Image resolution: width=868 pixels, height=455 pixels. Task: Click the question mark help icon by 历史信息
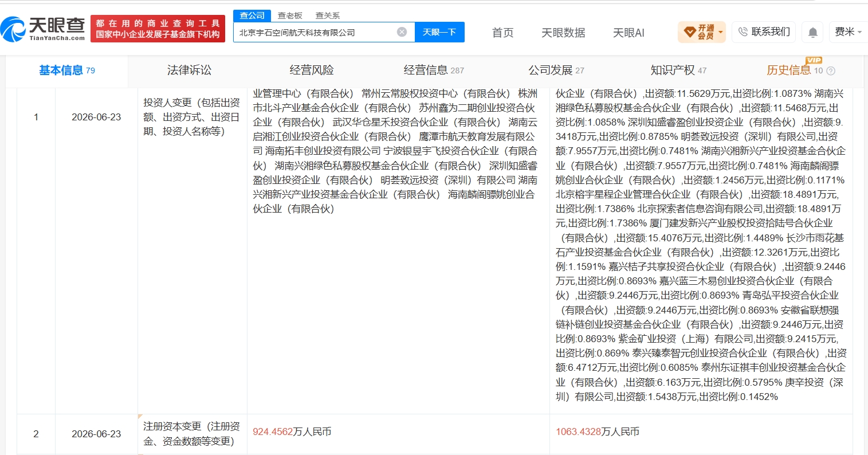coord(831,71)
